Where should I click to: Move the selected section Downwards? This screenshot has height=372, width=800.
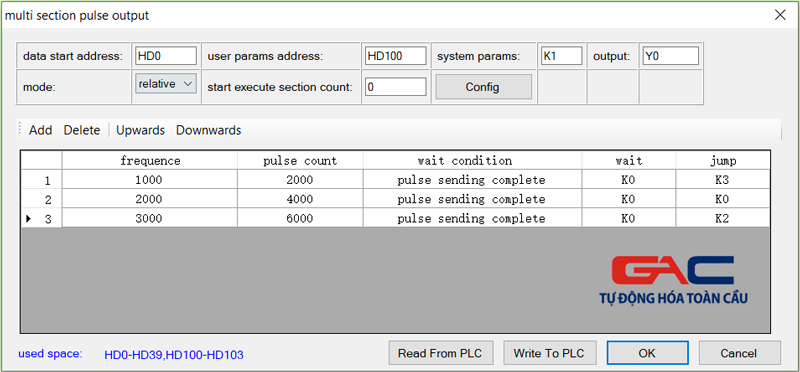tap(209, 130)
